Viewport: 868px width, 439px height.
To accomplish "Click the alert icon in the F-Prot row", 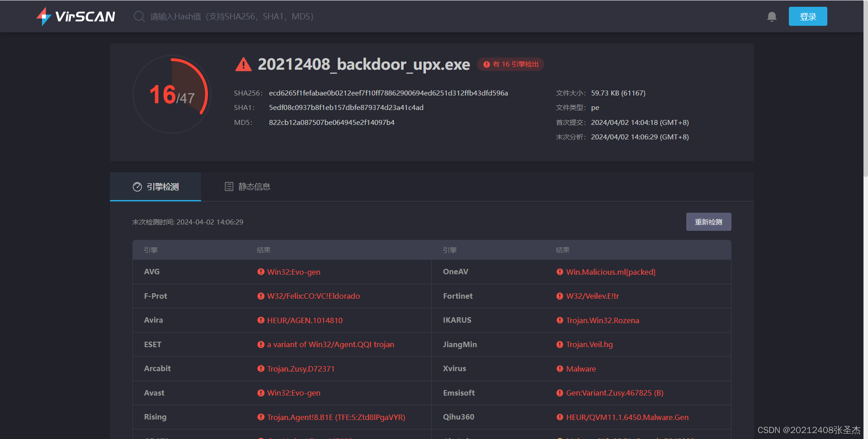I will coord(261,296).
